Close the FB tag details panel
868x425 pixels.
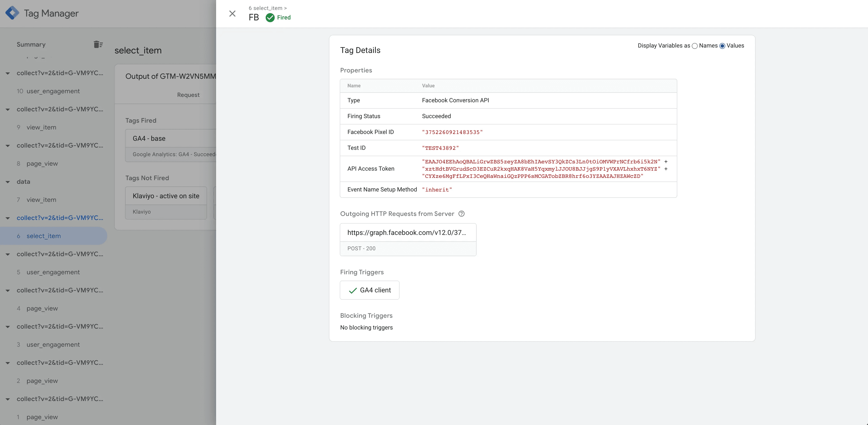pos(232,14)
